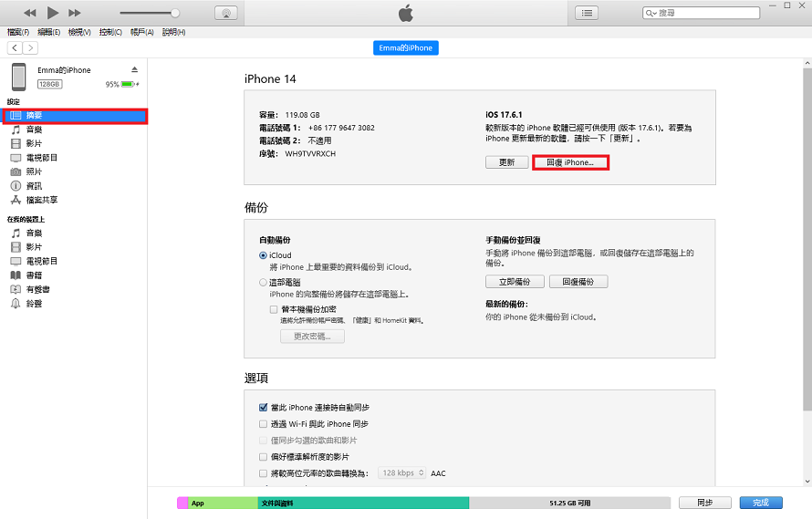Select 摘要 in the settings sidebar
This screenshot has width=812, height=519.
(75, 116)
